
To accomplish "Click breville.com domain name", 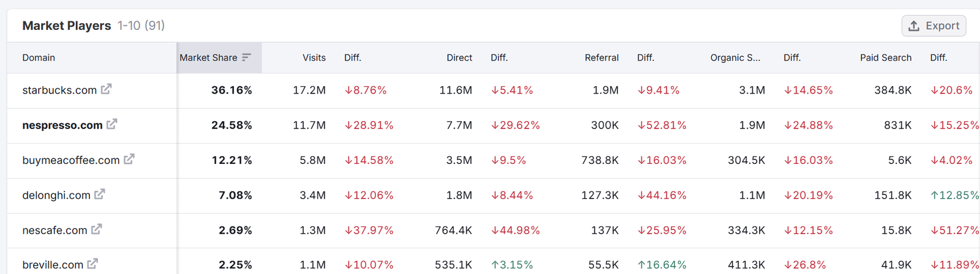I will [53, 265].
